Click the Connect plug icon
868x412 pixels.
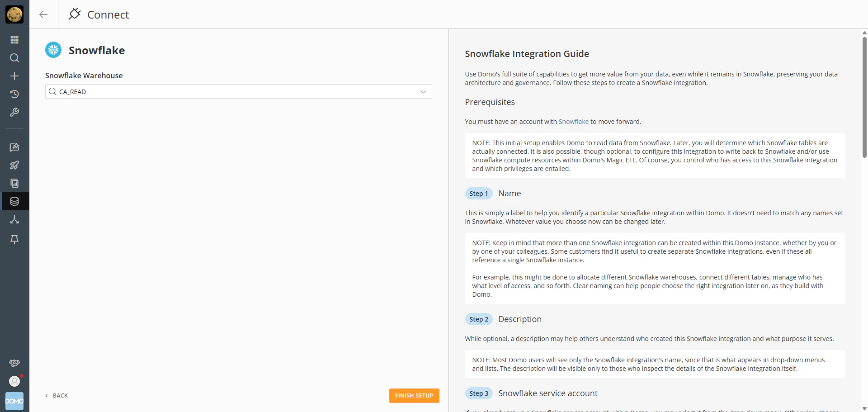click(75, 14)
